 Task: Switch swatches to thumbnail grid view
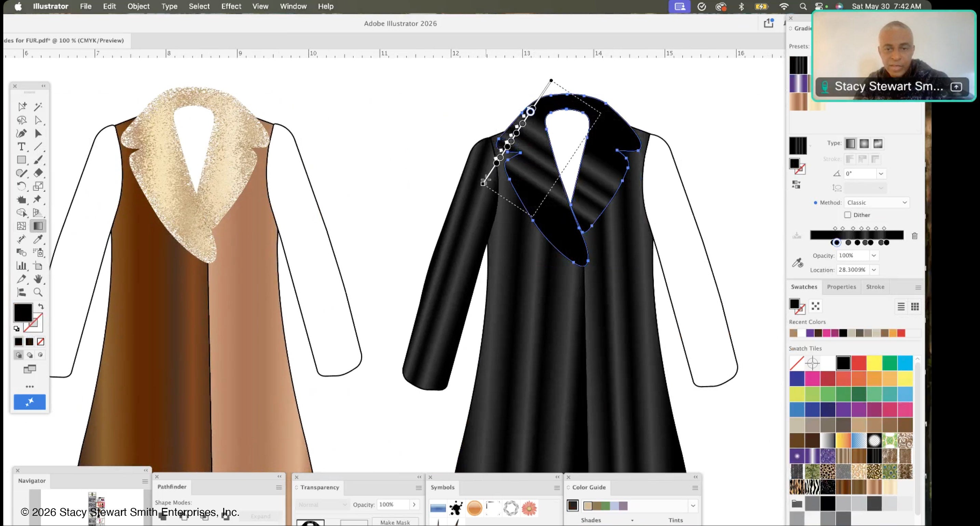click(915, 306)
